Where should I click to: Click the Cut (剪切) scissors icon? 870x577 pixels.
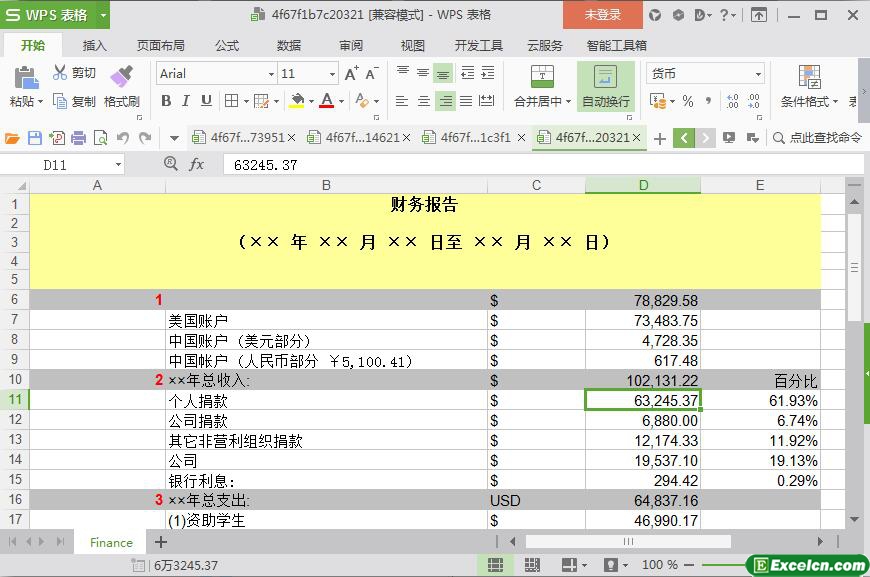click(x=60, y=73)
